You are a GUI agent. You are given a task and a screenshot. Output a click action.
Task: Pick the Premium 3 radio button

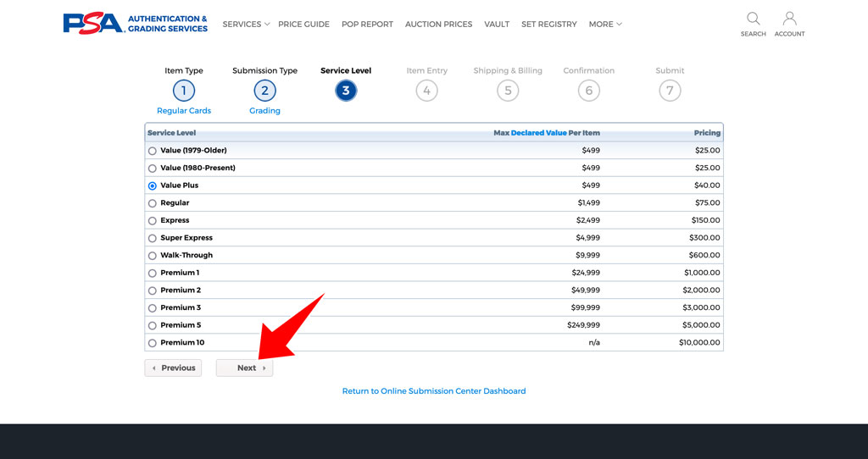[x=153, y=308]
